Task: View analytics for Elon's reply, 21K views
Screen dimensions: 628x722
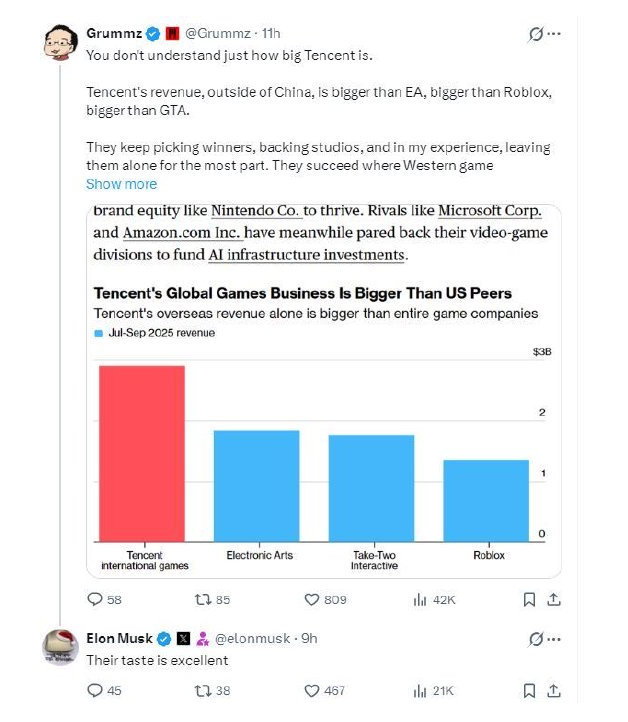Action: tap(420, 690)
